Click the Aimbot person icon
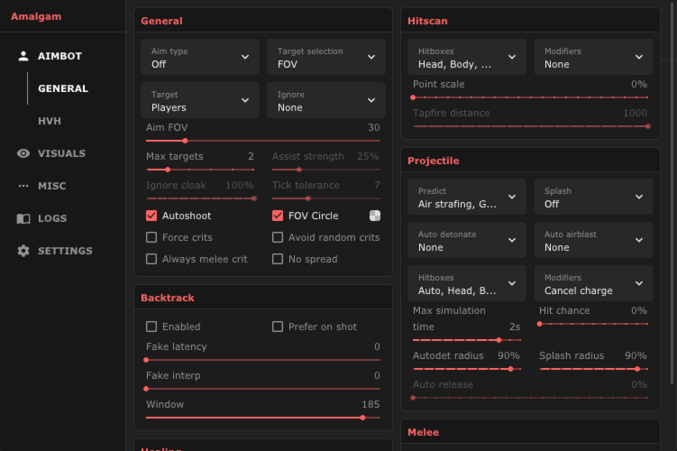This screenshot has width=677, height=451. 23,56
